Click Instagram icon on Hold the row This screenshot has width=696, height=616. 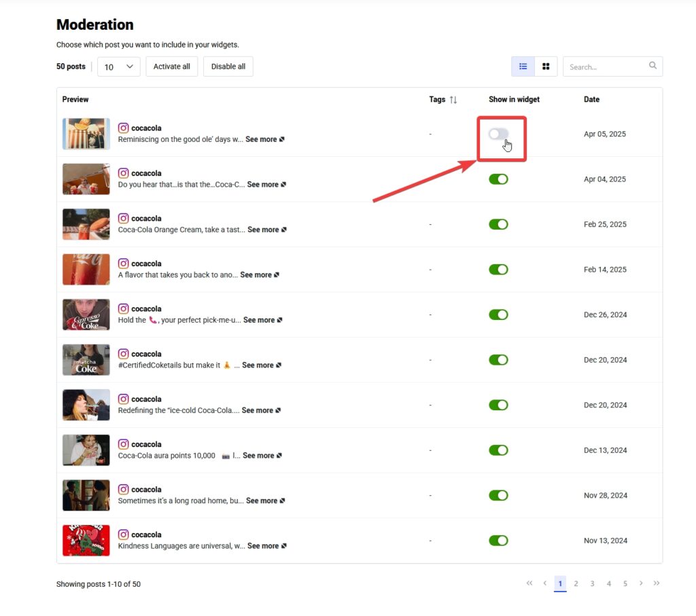tap(124, 308)
